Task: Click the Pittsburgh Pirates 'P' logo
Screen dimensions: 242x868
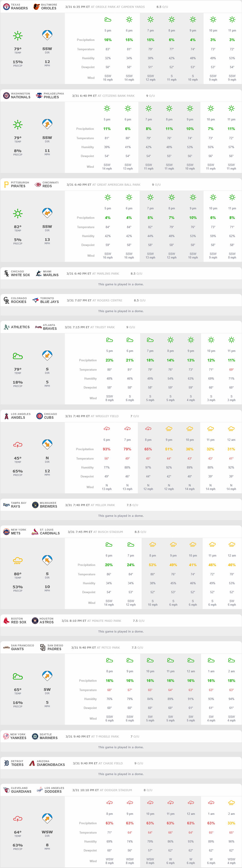Action: click(x=6, y=185)
